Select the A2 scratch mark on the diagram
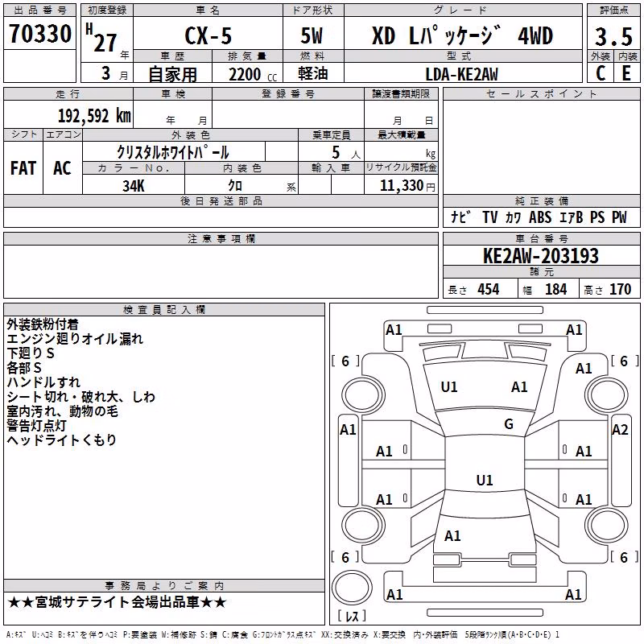 point(620,430)
